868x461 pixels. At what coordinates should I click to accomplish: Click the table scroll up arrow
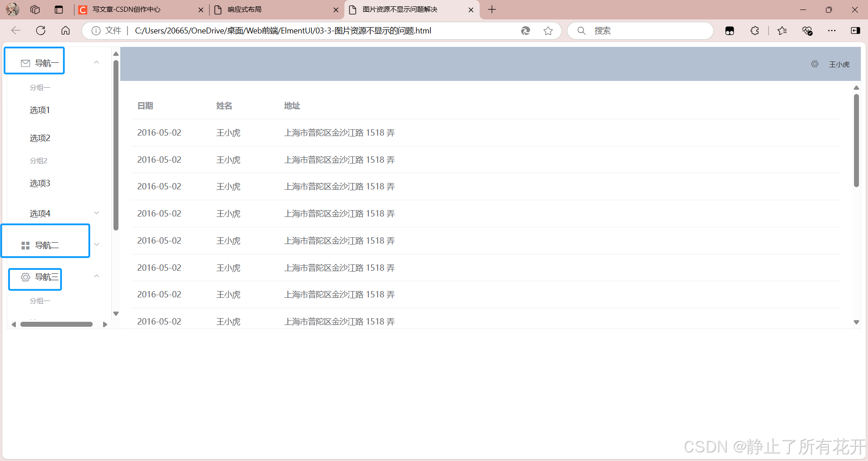click(x=856, y=88)
